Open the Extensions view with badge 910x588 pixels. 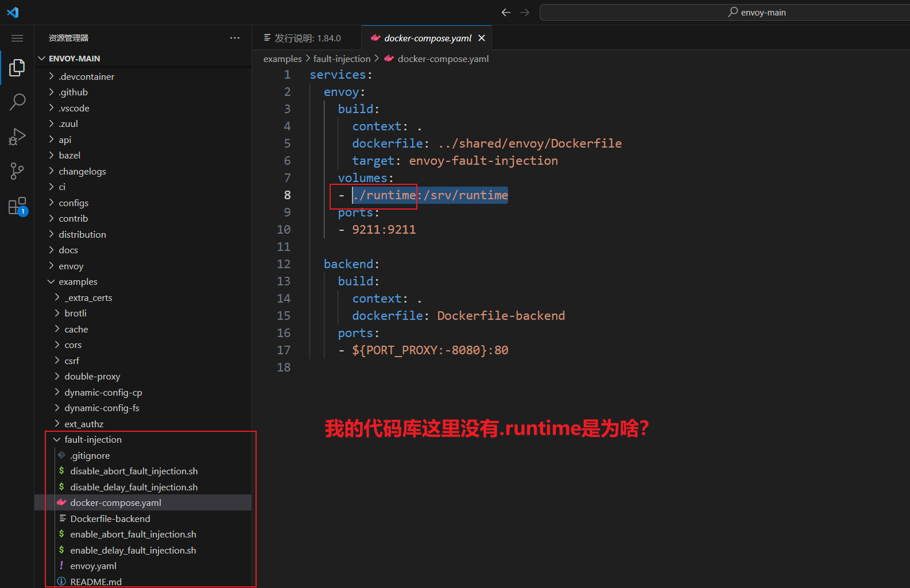17,206
